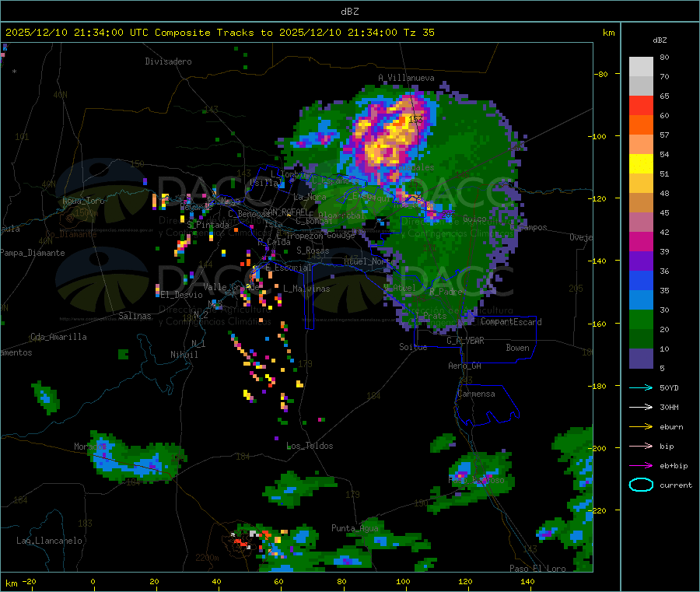This screenshot has height=592, width=700.
Task: Click the Soitue map label
Action: 413,347
